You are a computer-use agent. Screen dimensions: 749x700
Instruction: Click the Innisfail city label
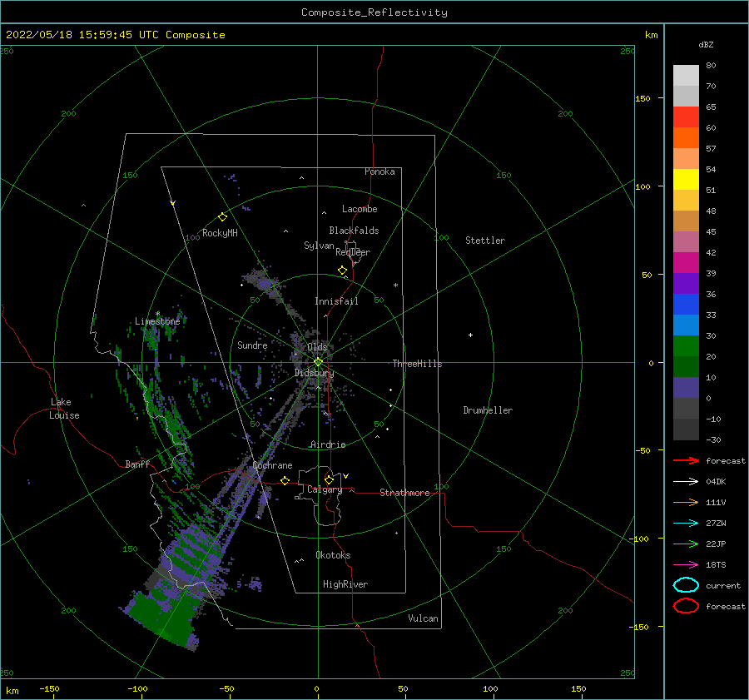[336, 301]
